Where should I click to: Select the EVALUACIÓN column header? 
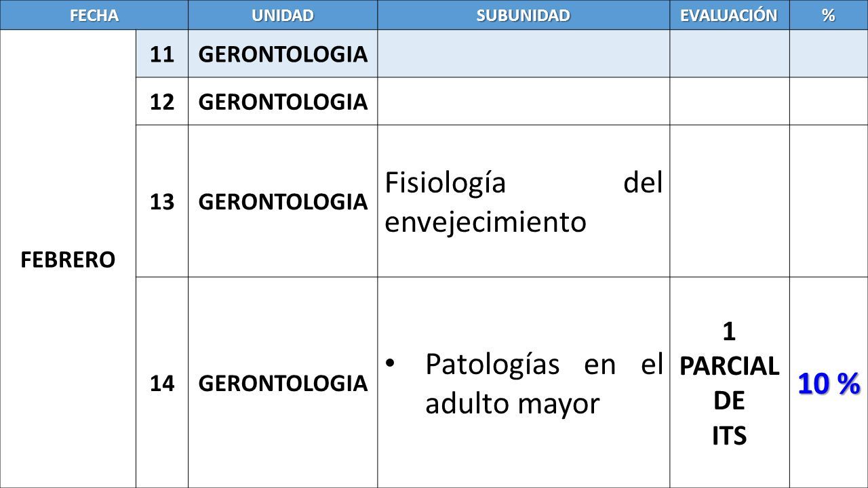tap(730, 15)
